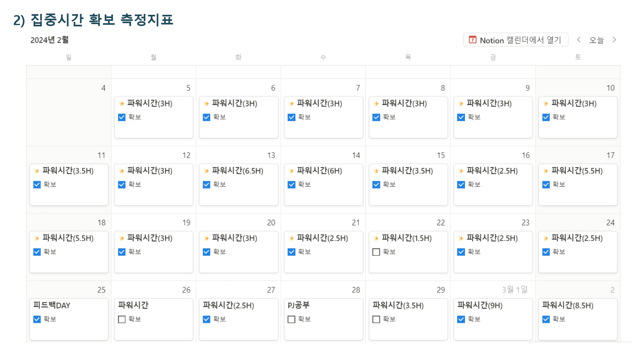Go to previous month with left chevron
644x362 pixels.
[x=579, y=40]
